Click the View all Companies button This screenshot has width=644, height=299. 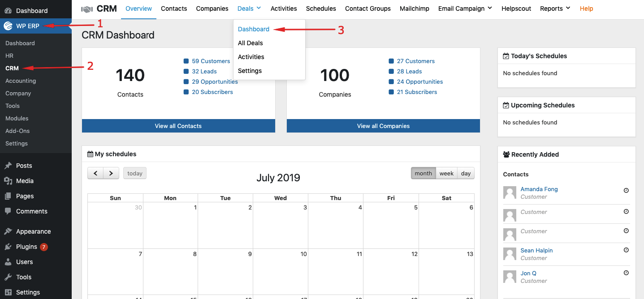tap(383, 126)
